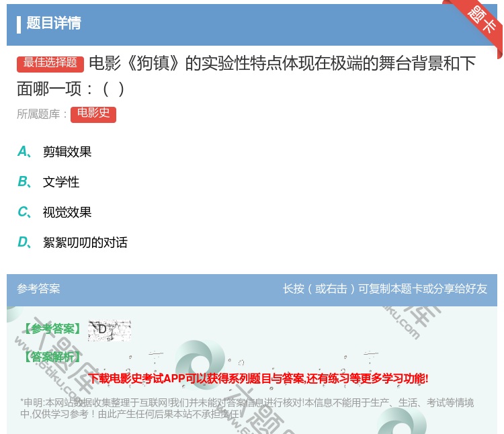
Task: Select option C 视觉效果
Action: click(x=54, y=212)
